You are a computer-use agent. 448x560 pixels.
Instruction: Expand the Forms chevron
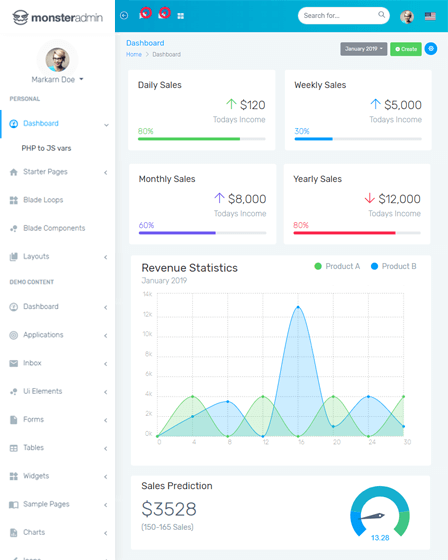pyautogui.click(x=106, y=420)
